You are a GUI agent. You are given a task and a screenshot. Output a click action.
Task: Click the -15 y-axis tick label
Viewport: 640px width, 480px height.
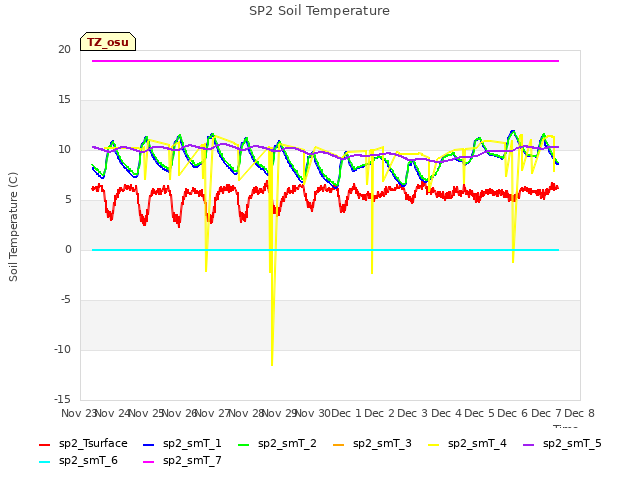pyautogui.click(x=62, y=399)
